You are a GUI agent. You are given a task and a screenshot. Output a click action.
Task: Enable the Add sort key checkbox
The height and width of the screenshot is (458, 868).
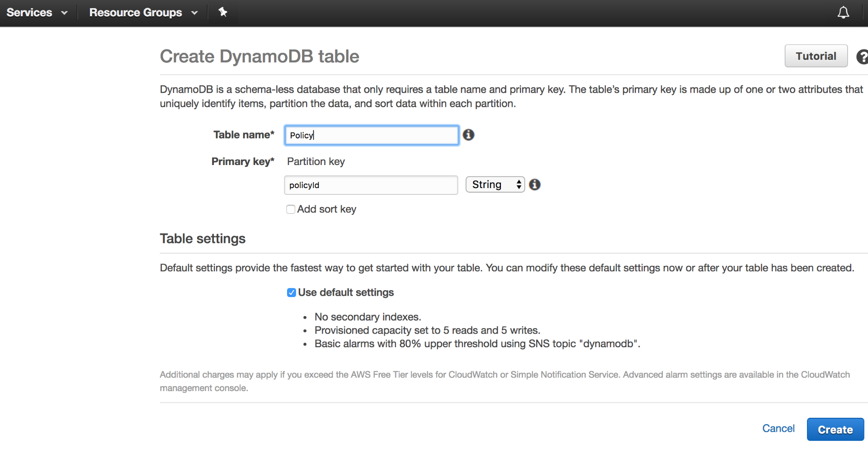click(291, 209)
